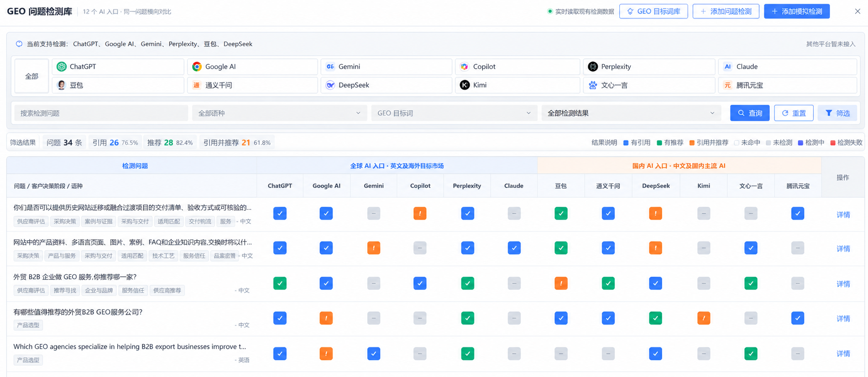Run the search with the 查询 button
Screen dimensions: 868x377
[750, 113]
